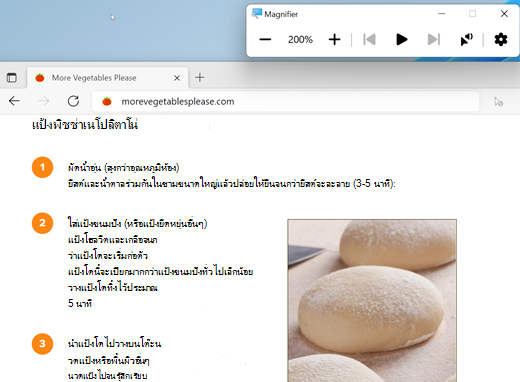Click the pizza dough recipe heading

tap(85, 125)
